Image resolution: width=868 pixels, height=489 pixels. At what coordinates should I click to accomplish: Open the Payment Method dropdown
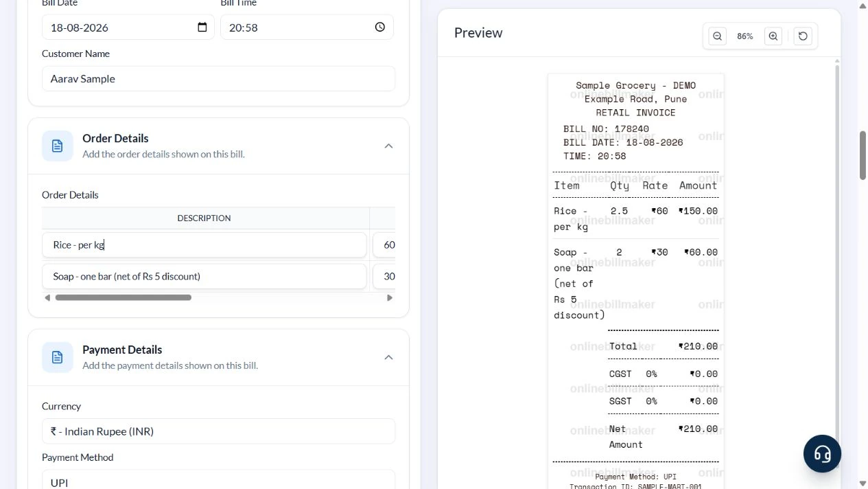point(218,479)
